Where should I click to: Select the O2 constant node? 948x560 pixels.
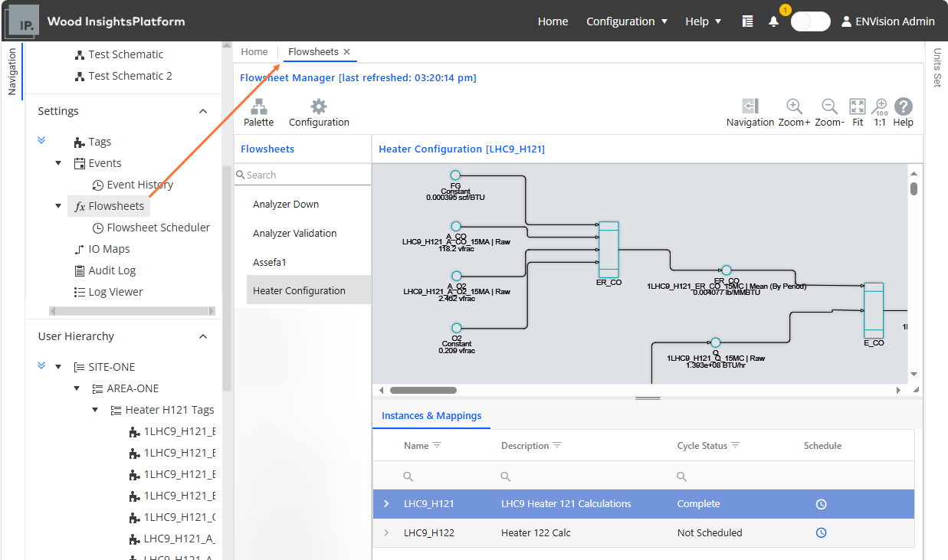(456, 327)
